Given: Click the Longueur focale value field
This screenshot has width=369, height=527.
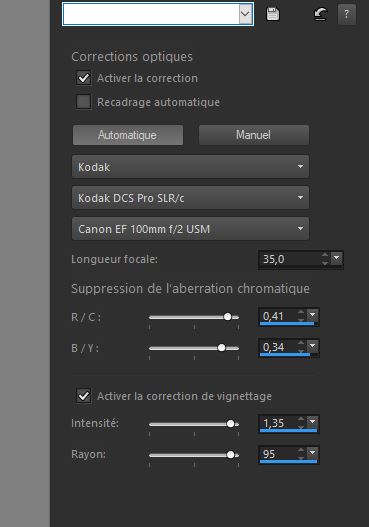Looking at the screenshot, I should pyautogui.click(x=291, y=259).
